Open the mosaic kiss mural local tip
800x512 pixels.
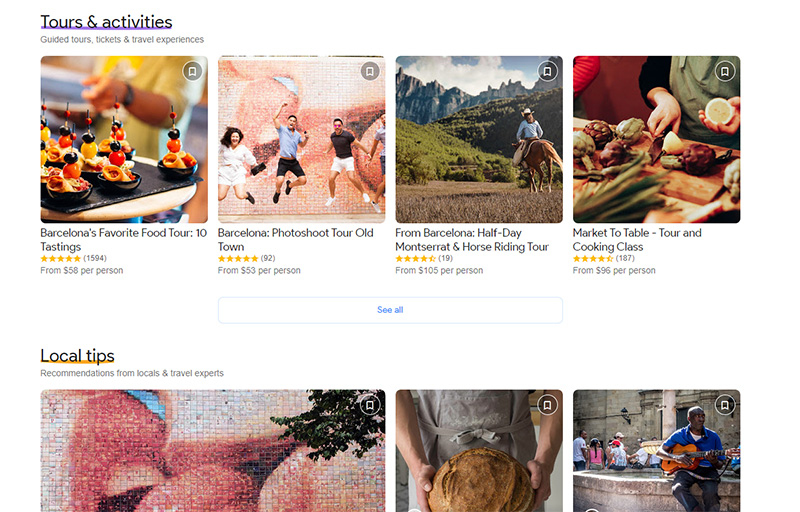(x=213, y=451)
